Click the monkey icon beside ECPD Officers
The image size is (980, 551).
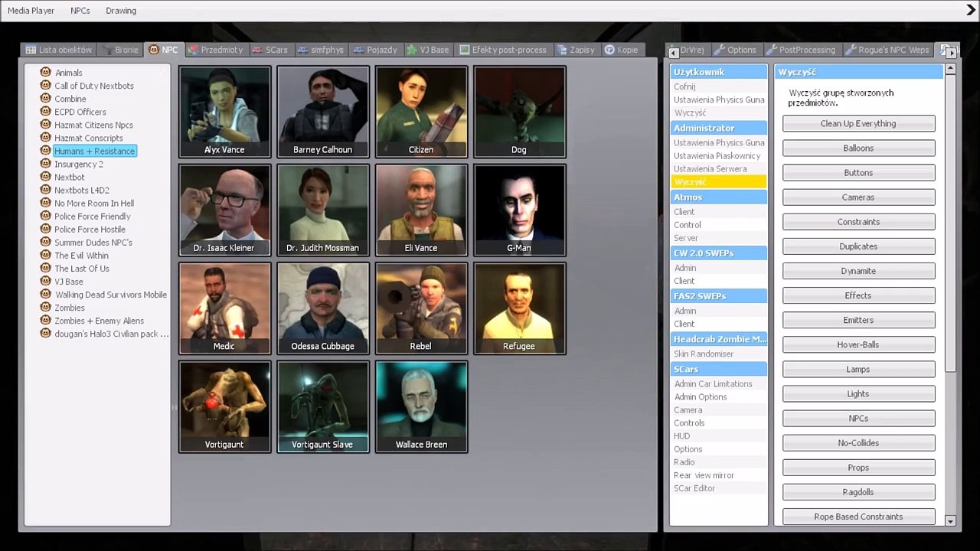(46, 112)
